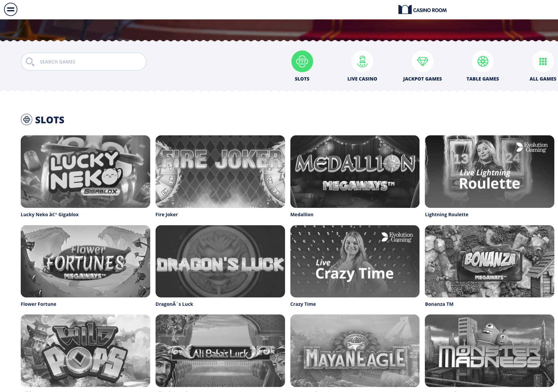558x392 pixels.
Task: Open the Monster Madness game thumbnail
Action: coord(489,351)
